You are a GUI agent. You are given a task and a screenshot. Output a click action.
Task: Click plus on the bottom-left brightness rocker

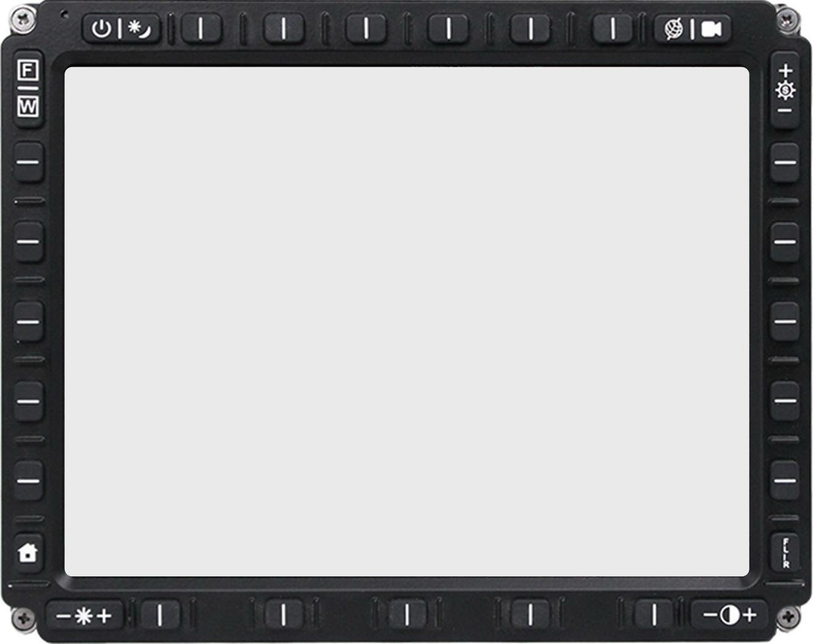(x=104, y=615)
